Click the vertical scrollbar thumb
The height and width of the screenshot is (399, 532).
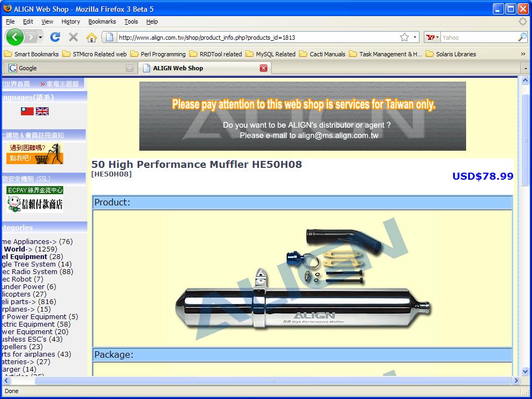click(x=525, y=140)
